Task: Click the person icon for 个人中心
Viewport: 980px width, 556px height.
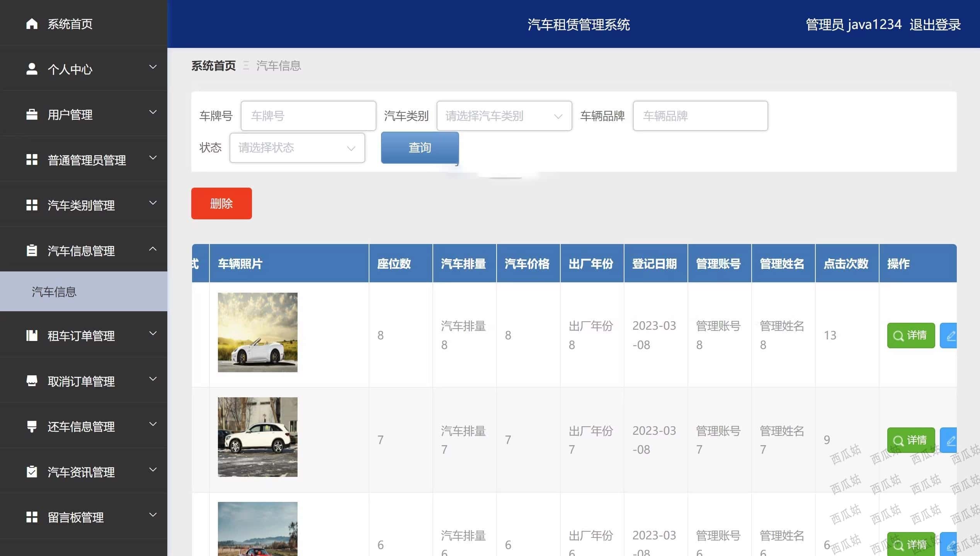Action: (32, 69)
